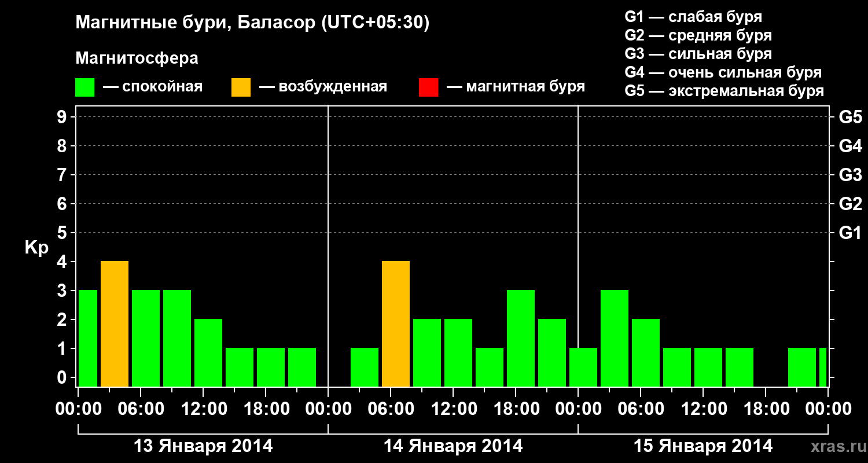Click the '9' value on Kp axis

[63, 117]
